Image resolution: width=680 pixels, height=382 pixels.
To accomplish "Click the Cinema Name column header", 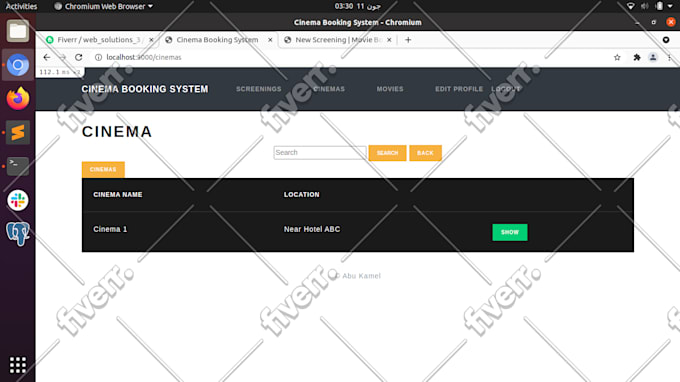I will click(x=118, y=195).
